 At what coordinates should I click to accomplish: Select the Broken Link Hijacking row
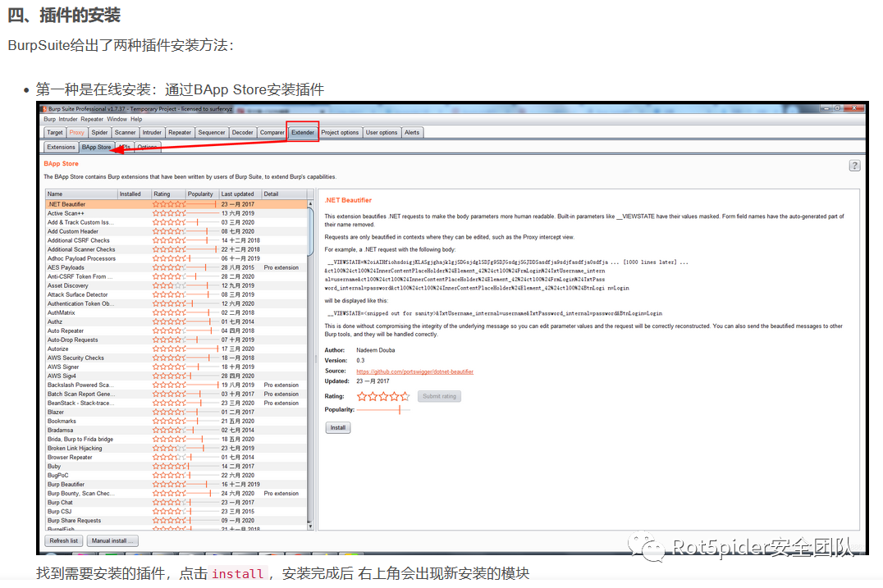tap(176, 448)
